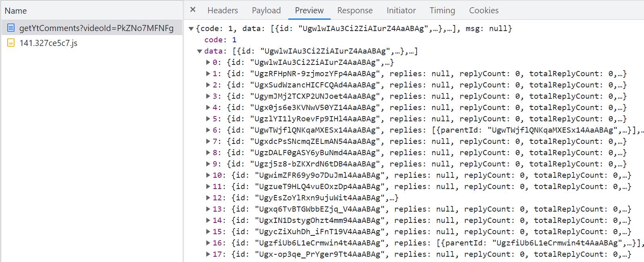644x262 pixels.
Task: Click "replyCount: 0" in item 14 row
Action: click(495, 220)
